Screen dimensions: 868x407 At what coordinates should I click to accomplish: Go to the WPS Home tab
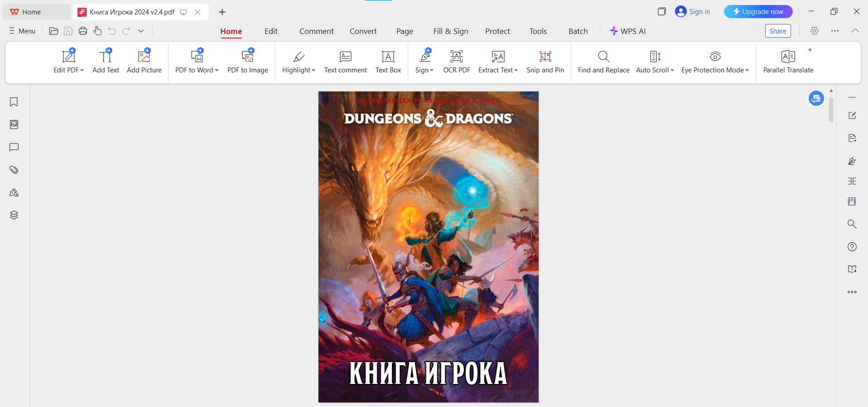pos(36,12)
